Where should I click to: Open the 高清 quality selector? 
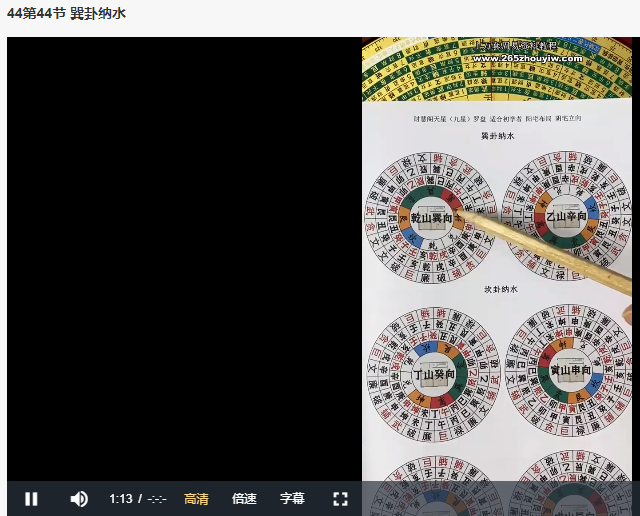197,498
